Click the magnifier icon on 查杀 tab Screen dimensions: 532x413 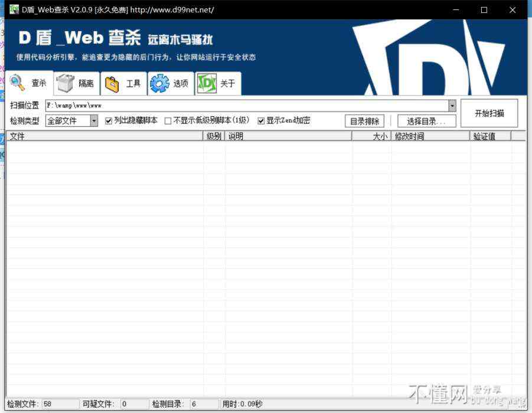[x=17, y=83]
